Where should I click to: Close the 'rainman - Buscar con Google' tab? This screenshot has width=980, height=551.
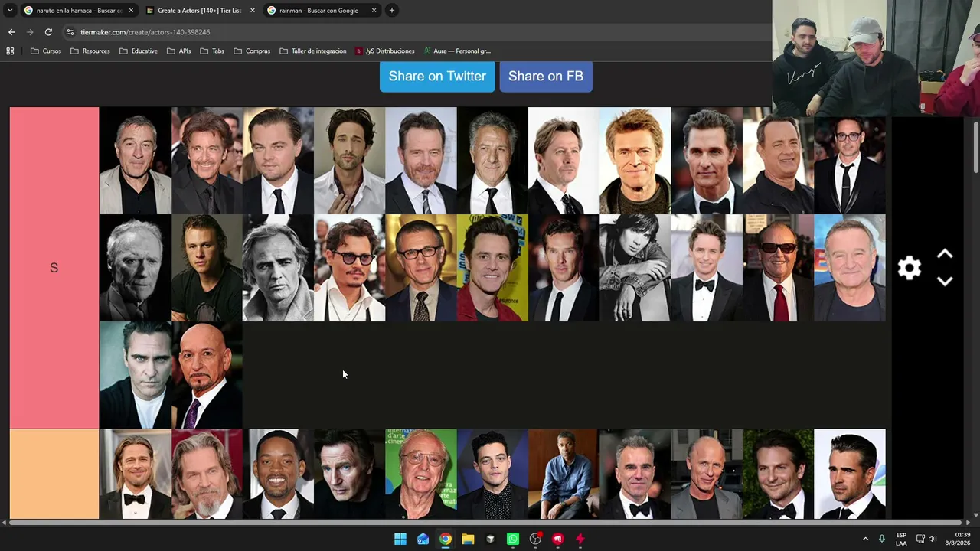pos(374,11)
